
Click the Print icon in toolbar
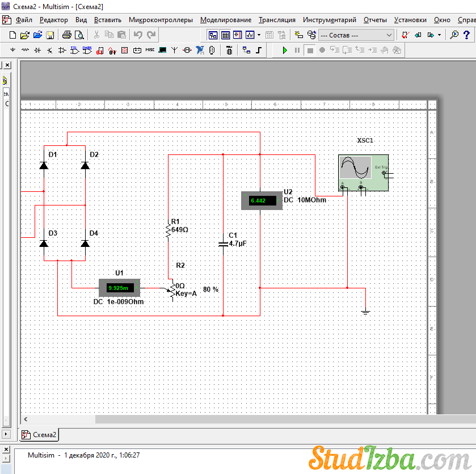[x=66, y=35]
